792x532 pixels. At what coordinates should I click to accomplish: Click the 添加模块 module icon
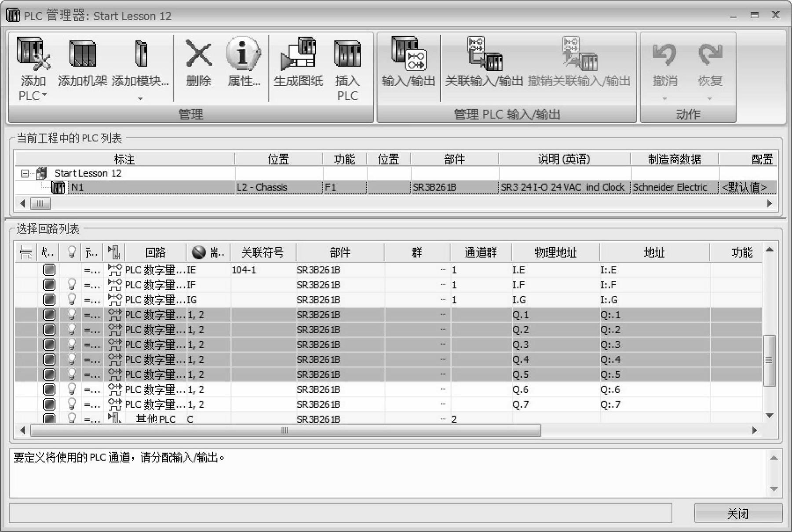click(x=140, y=54)
